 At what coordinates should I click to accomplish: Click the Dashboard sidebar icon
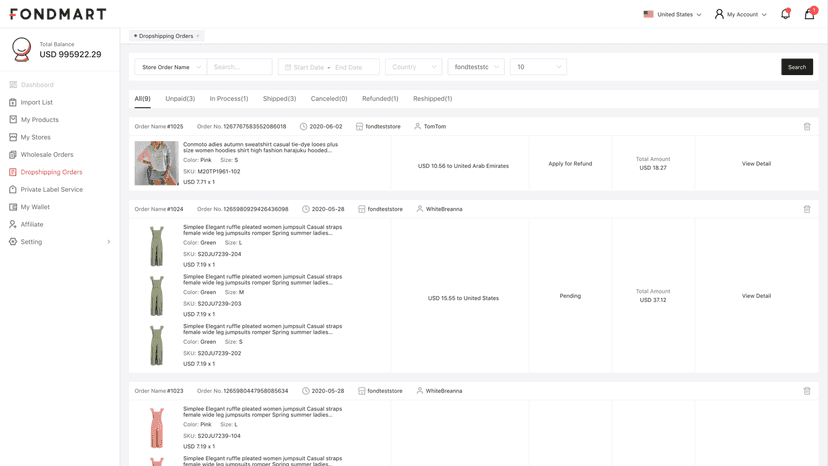click(x=13, y=85)
